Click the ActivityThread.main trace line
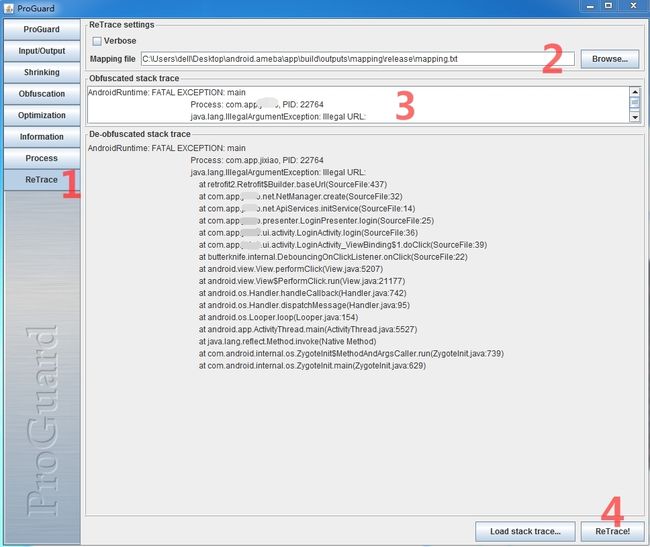The height and width of the screenshot is (547, 650). tap(308, 329)
